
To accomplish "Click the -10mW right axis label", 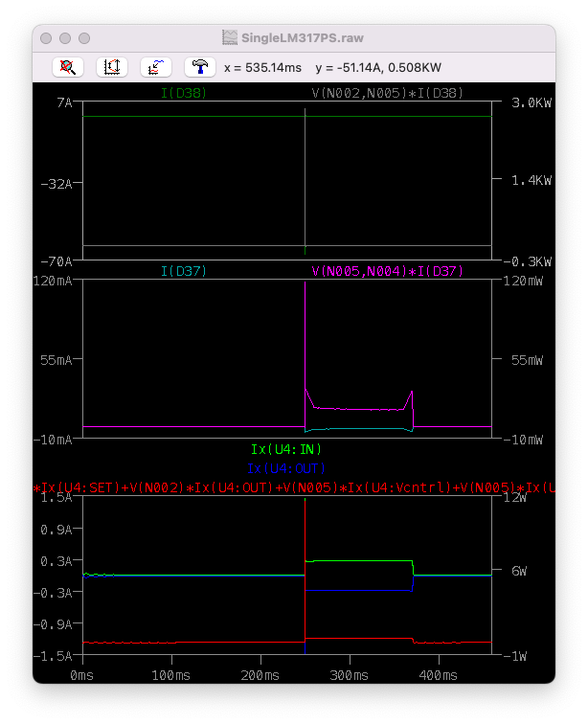I will [x=523, y=440].
